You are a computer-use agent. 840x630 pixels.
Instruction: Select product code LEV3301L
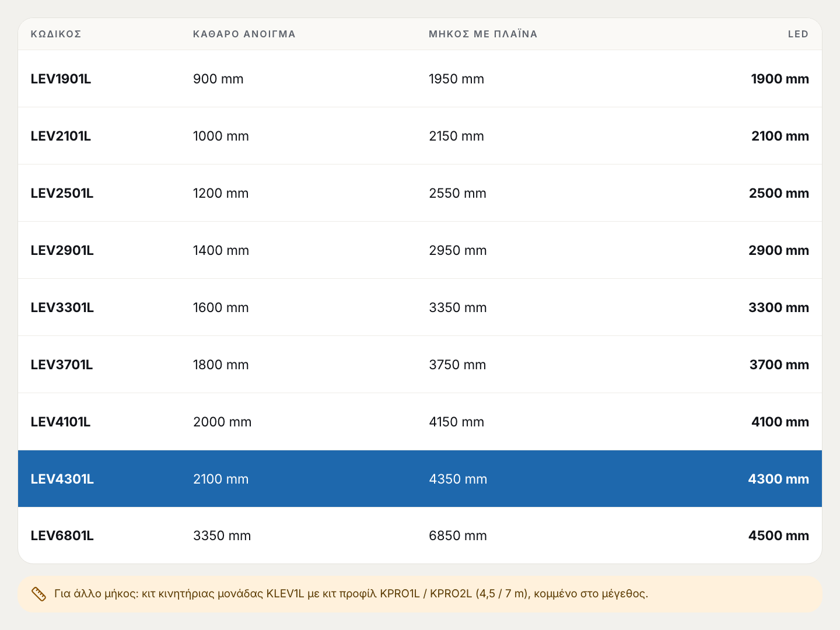(62, 307)
